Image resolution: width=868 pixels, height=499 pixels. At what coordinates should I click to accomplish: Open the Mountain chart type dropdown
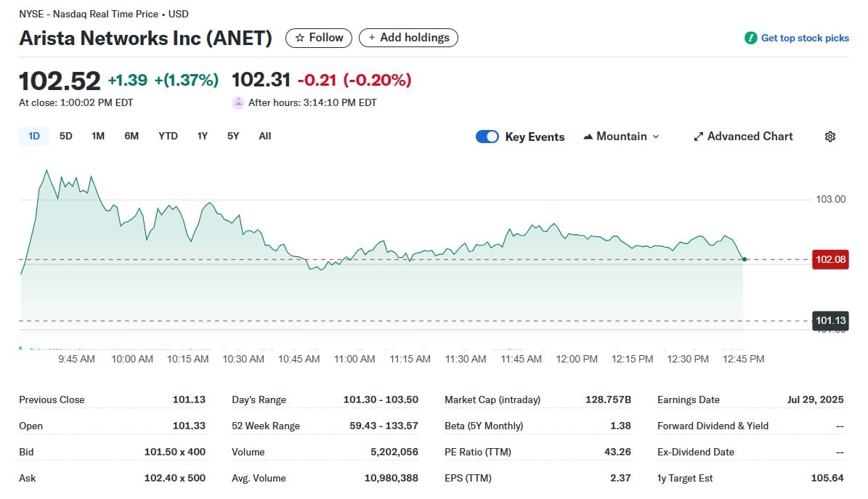click(621, 137)
